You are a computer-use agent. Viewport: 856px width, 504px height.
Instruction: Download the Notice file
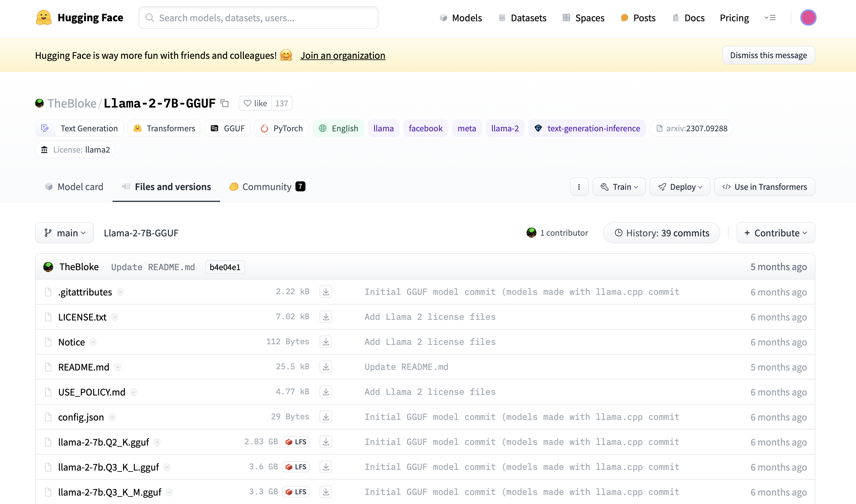(x=326, y=342)
